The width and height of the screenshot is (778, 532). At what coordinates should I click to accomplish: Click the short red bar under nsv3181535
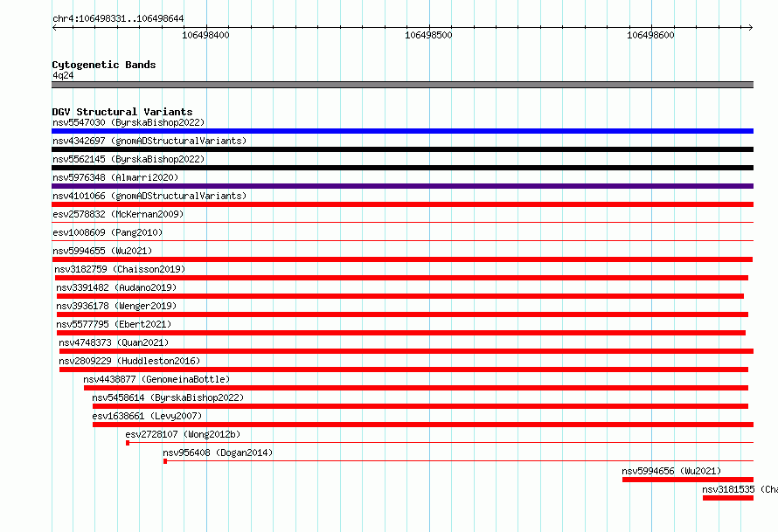(728, 498)
